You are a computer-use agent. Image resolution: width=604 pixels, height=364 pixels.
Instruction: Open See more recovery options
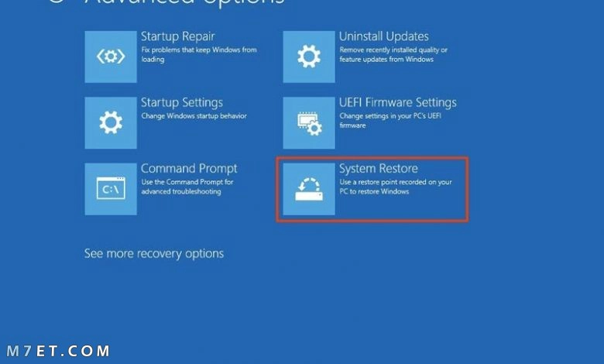[153, 253]
